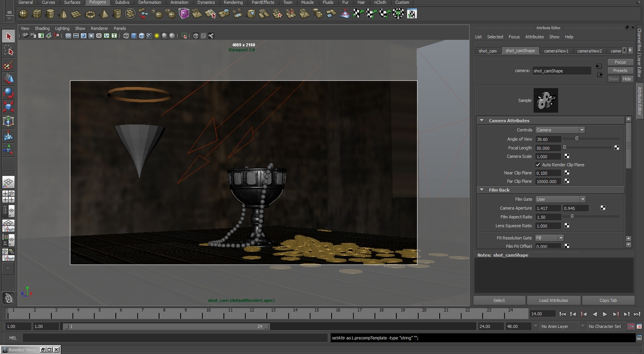Switch to single perspective view layout

pos(9,182)
